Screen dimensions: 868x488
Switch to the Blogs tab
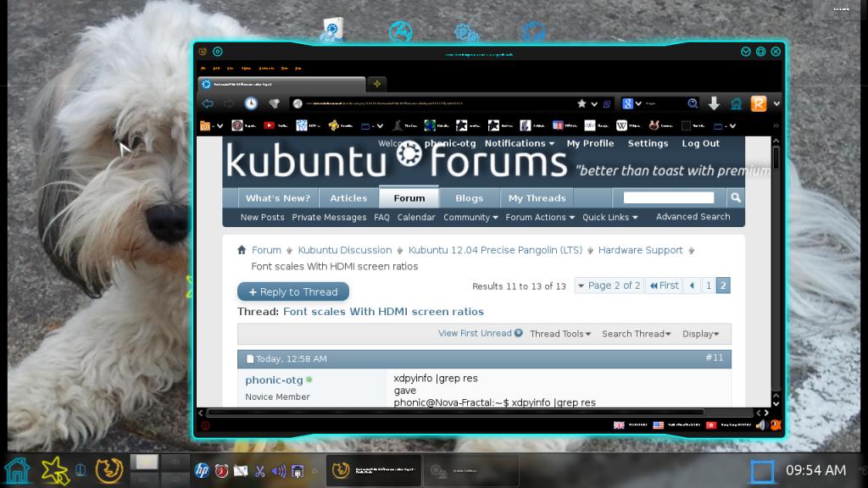pos(469,198)
